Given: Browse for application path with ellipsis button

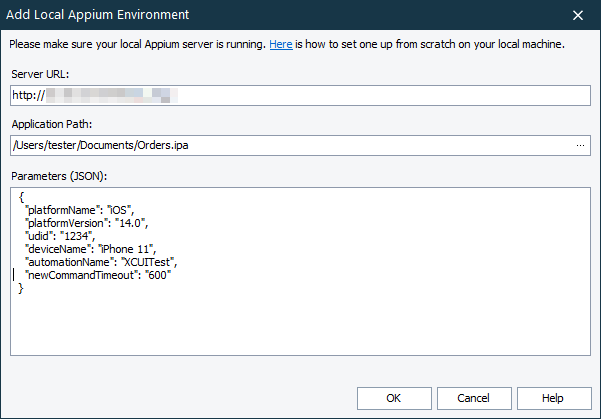Looking at the screenshot, I should tap(580, 147).
